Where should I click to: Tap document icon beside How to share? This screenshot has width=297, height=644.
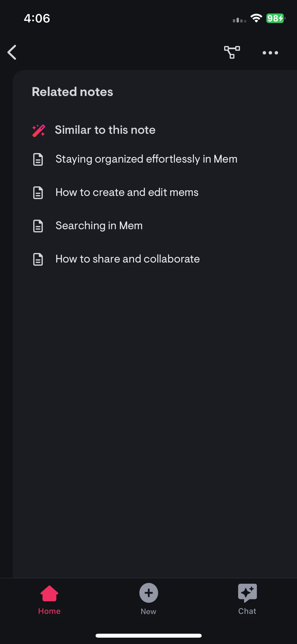38,259
